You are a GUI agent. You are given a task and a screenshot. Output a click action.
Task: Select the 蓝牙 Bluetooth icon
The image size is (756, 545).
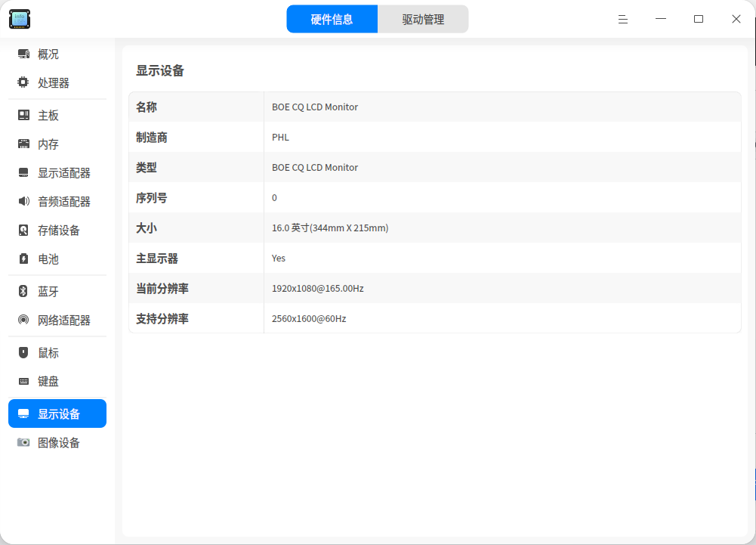point(23,291)
